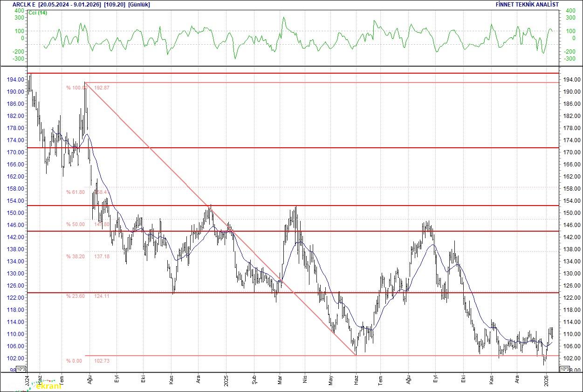Click the 2026 marker on time axis
This screenshot has width=583, height=392.
click(546, 380)
